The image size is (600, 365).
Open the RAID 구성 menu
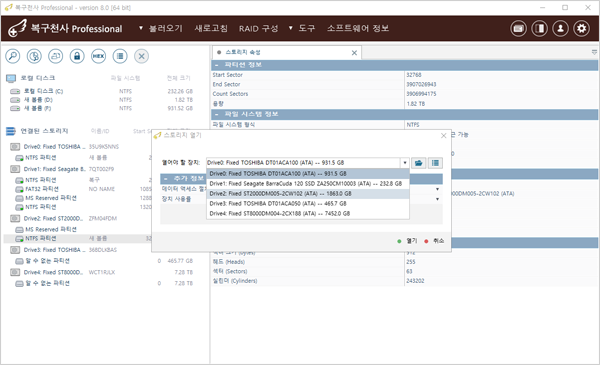[258, 28]
